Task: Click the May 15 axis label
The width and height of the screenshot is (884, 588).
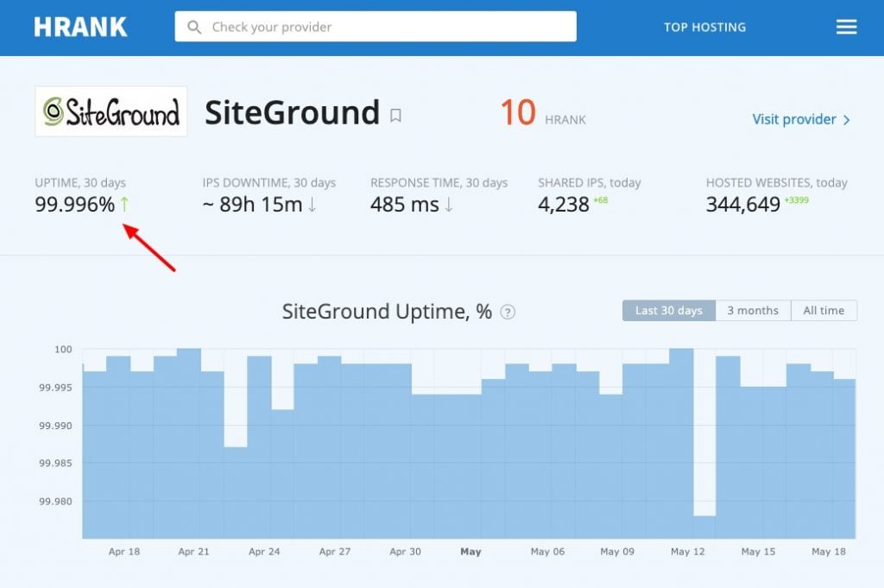Action: (758, 552)
